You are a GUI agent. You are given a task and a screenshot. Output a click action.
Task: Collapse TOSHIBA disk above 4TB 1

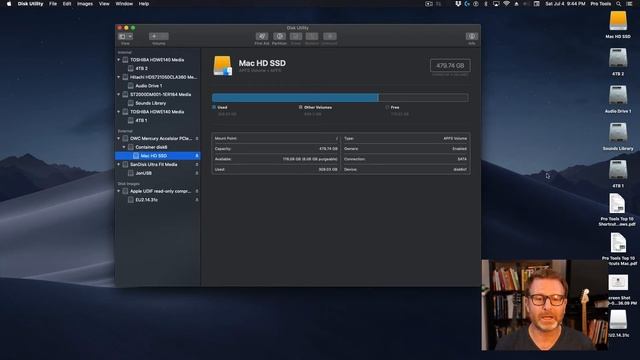tap(119, 112)
